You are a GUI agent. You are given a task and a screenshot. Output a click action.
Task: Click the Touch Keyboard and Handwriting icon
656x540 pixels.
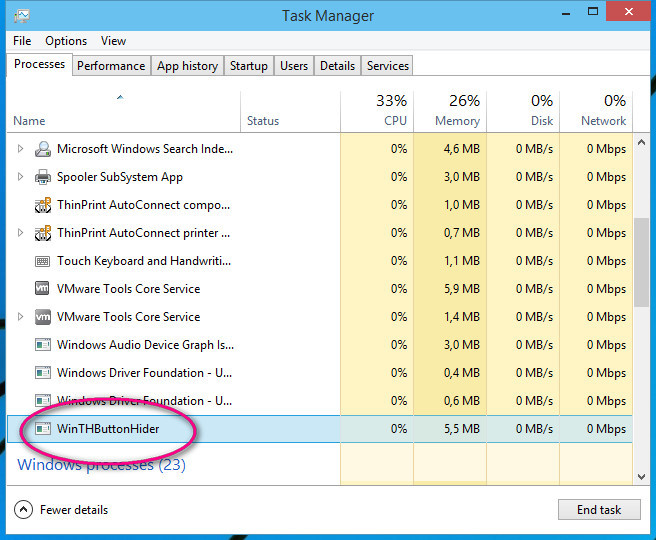(x=43, y=261)
